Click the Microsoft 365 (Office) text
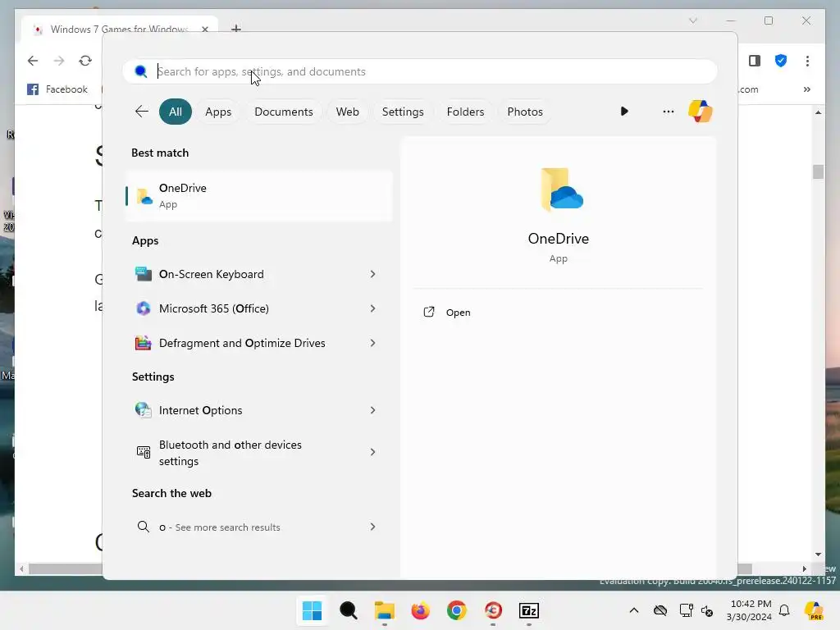This screenshot has height=630, width=840. (x=214, y=308)
